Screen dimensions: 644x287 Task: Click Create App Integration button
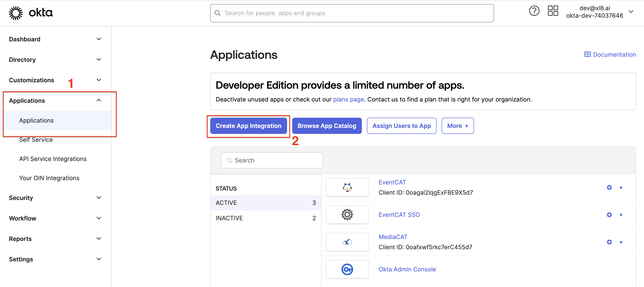(x=248, y=126)
